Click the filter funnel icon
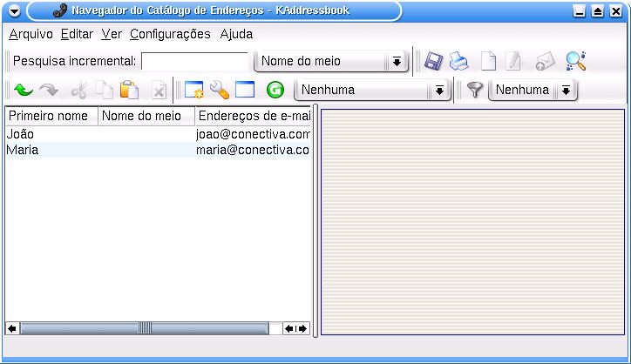Image resolution: width=631 pixels, height=364 pixels. pyautogui.click(x=475, y=90)
